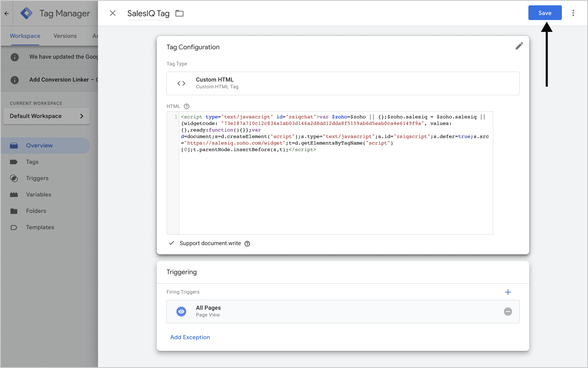588x368 pixels.
Task: Click the Triggering section heading
Action: [x=182, y=272]
